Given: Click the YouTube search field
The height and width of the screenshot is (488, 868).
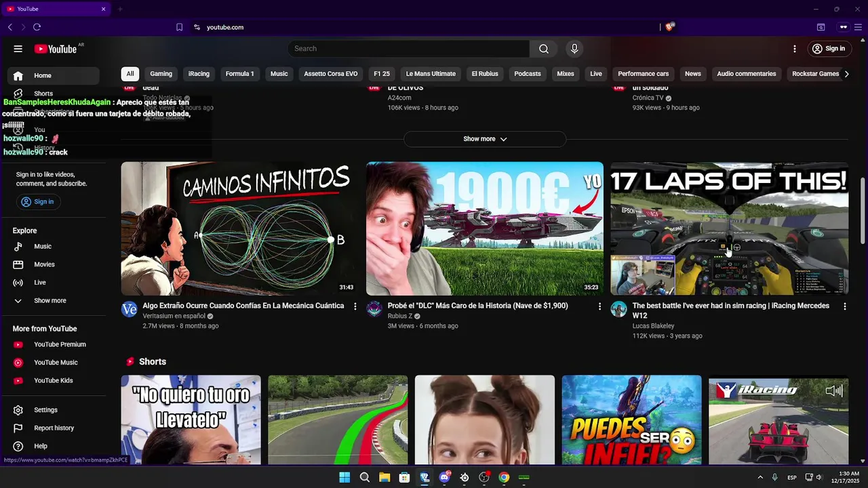Looking at the screenshot, I should tap(408, 49).
